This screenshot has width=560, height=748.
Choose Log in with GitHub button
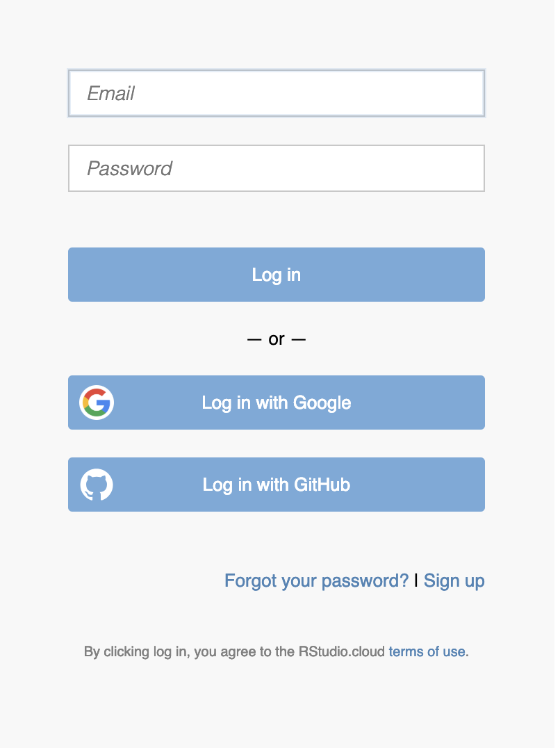(x=276, y=485)
